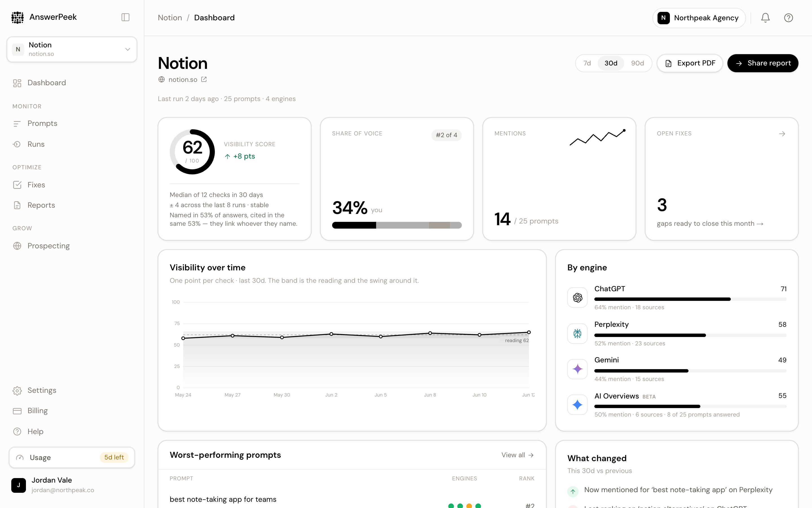Collapse the sidebar panel icon

click(x=125, y=17)
